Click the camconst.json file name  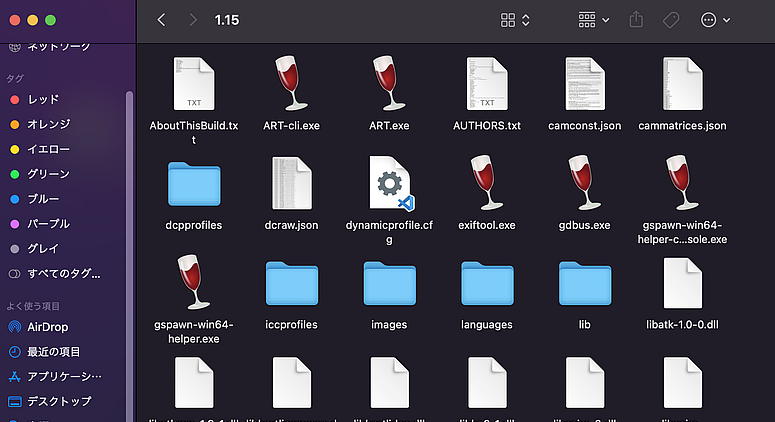pyautogui.click(x=585, y=126)
